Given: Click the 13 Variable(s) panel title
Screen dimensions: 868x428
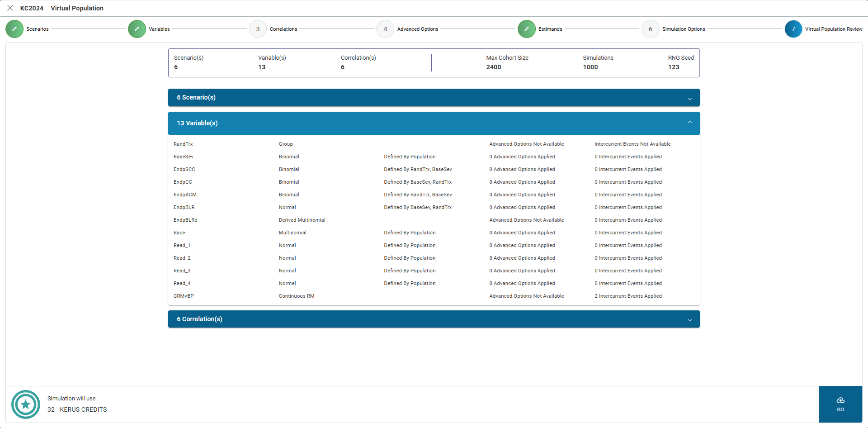Looking at the screenshot, I should tap(197, 123).
